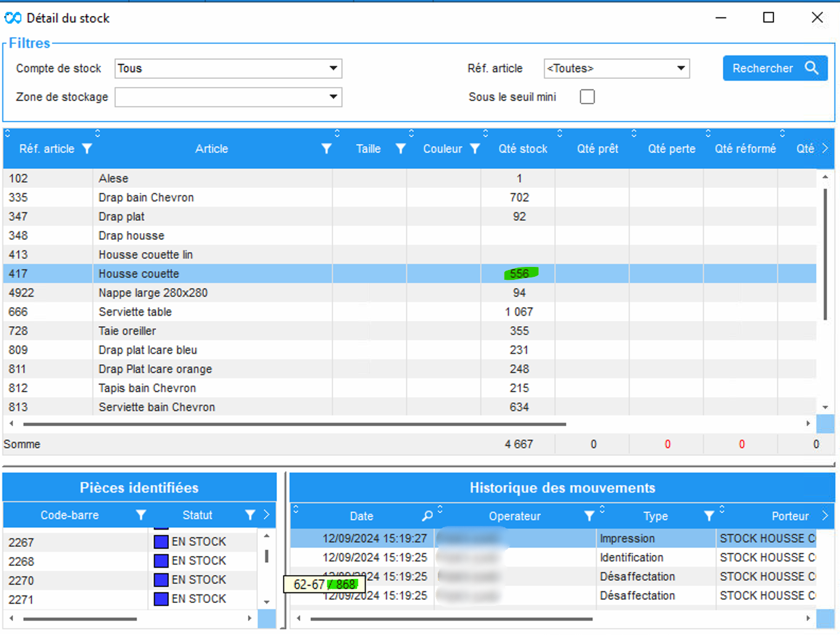Filter the Operateur column
The width and height of the screenshot is (840, 635).
click(x=589, y=515)
